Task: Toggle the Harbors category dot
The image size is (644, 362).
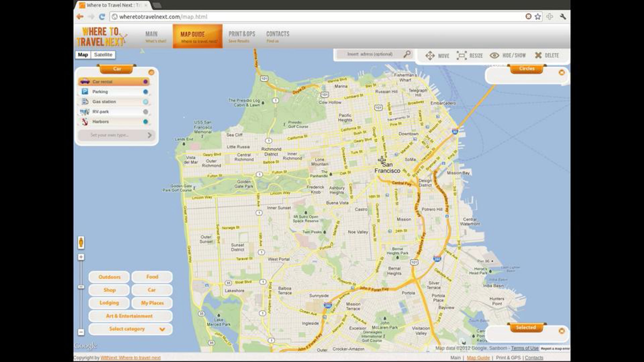Action: tap(145, 122)
